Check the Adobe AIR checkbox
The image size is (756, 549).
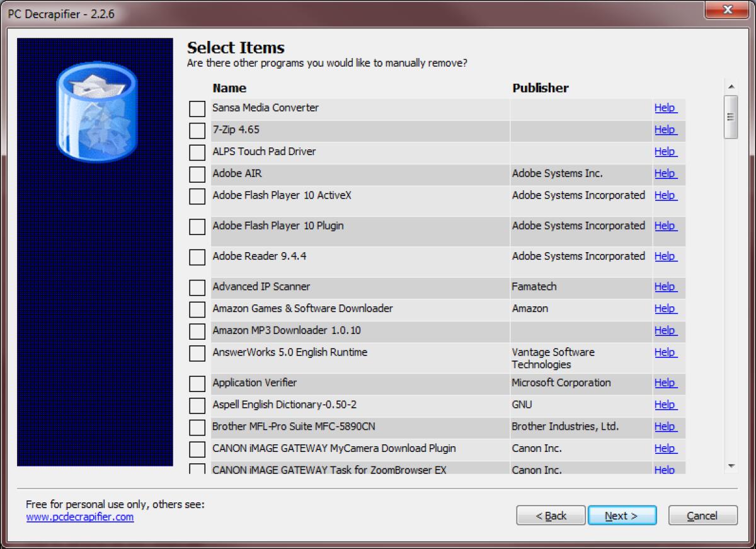[x=196, y=174]
